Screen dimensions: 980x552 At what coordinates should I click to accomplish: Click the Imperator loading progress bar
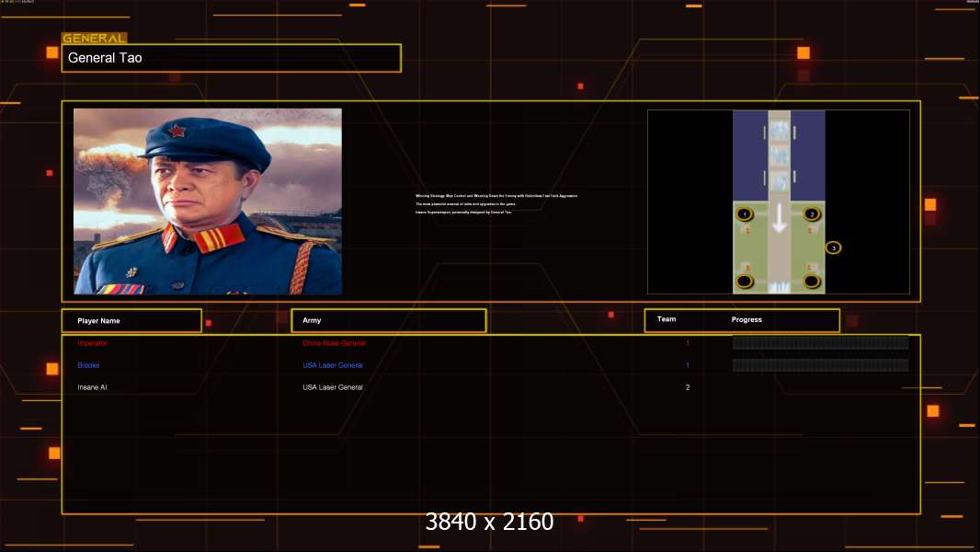point(820,342)
